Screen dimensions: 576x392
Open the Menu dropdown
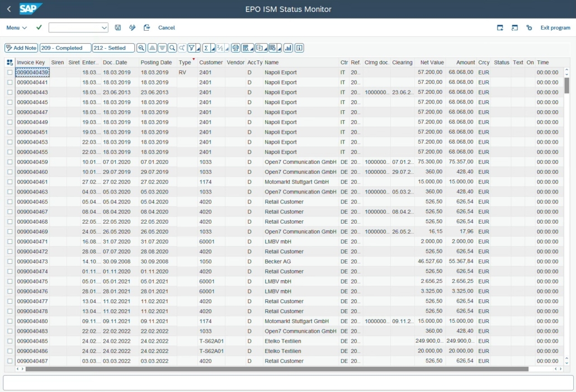tap(17, 27)
